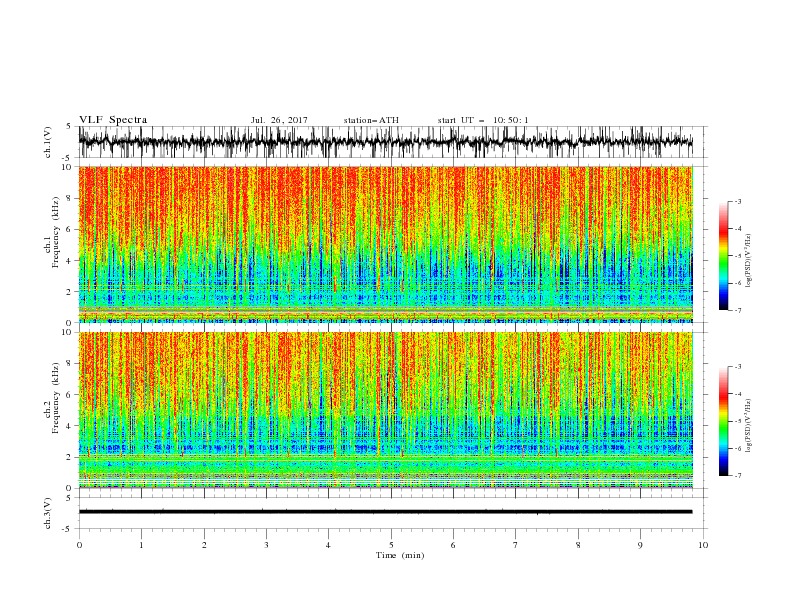Click the ch.1 color scale bar
Viewport: 792px width, 612px height.
723,256
